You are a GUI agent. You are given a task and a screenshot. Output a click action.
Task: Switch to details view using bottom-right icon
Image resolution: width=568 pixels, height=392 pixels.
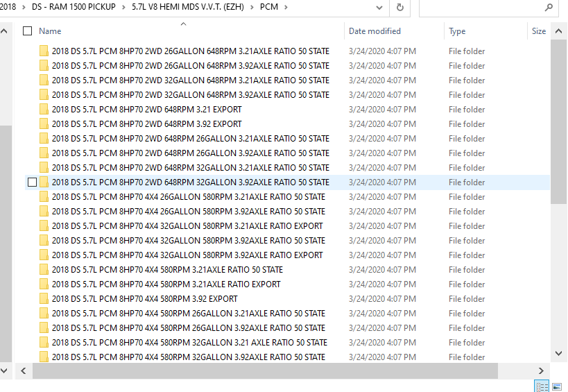tap(542, 386)
